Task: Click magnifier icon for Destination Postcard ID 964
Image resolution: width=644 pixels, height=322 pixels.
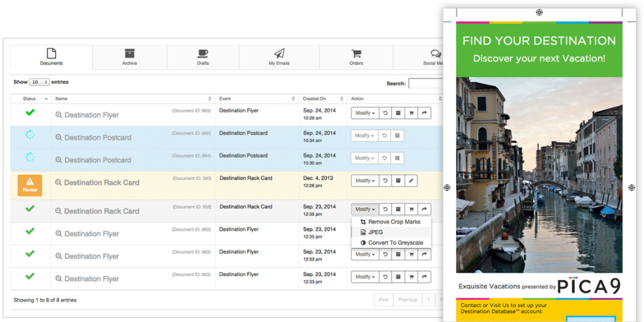Action: (x=59, y=160)
